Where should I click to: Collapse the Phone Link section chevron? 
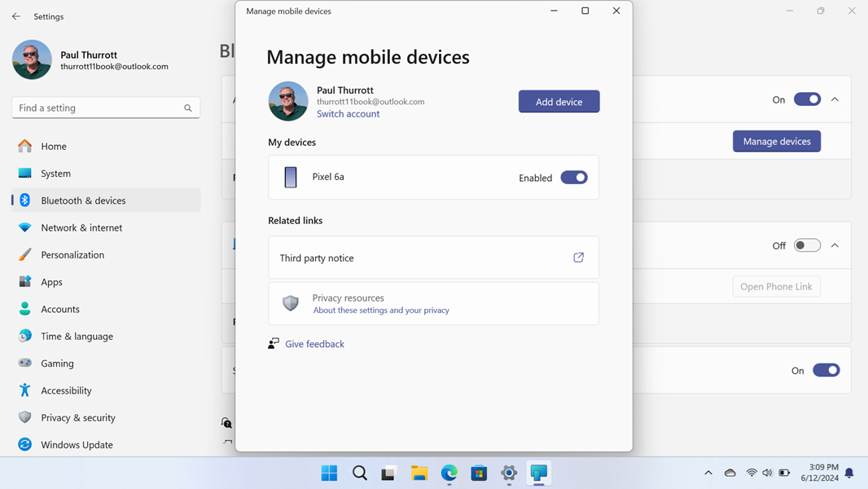click(835, 245)
